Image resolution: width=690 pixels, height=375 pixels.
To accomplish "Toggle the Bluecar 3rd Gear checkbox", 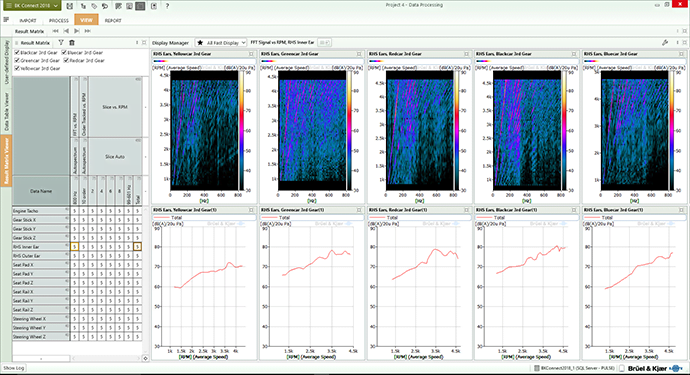I will tap(64, 52).
